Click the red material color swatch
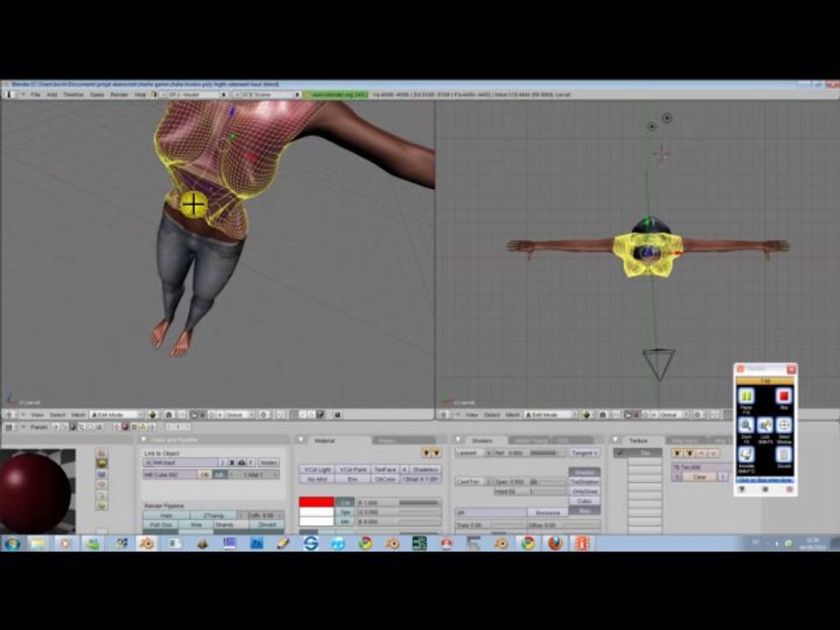840x630 pixels. [x=317, y=502]
